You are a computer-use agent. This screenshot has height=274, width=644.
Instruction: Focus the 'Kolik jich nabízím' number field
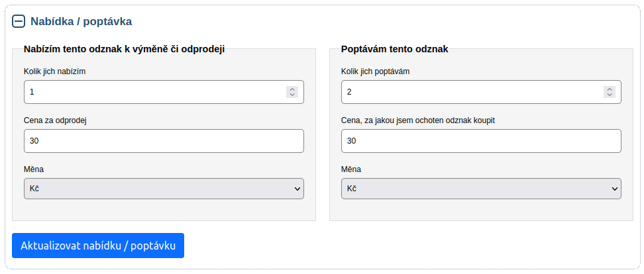coord(152,92)
